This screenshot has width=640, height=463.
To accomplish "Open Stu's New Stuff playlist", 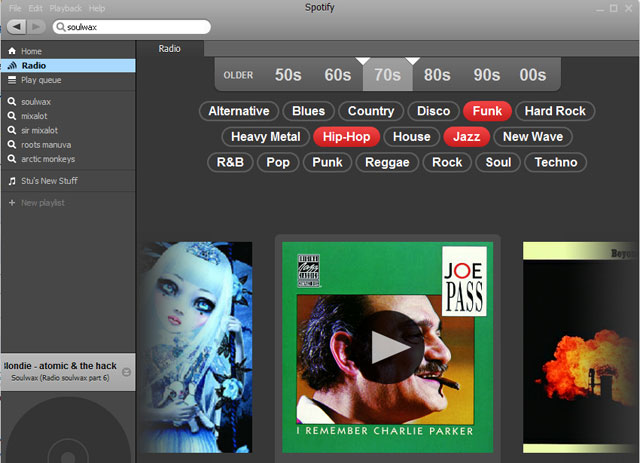I will 48,181.
